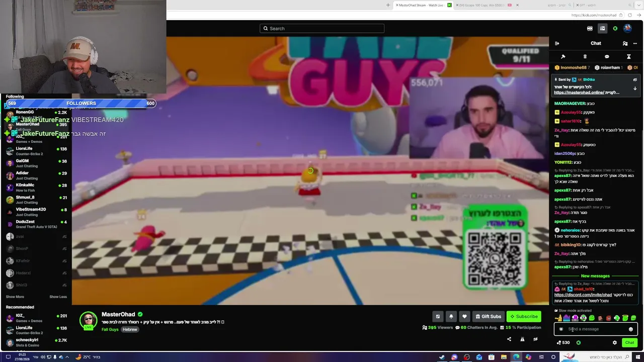Jump to New messages in chat
Image resolution: width=644 pixels, height=362 pixels.
pyautogui.click(x=595, y=276)
